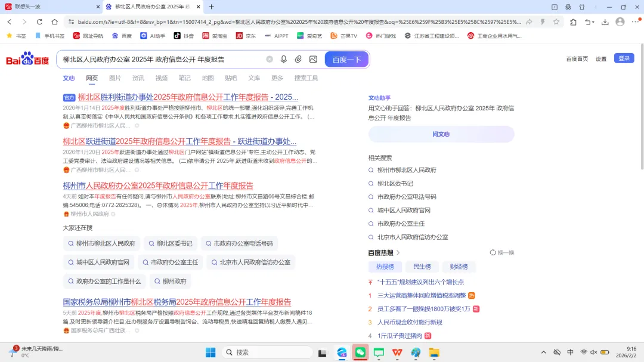This screenshot has height=362, width=644.
Task: Go to the browser home page
Action: coord(55,22)
